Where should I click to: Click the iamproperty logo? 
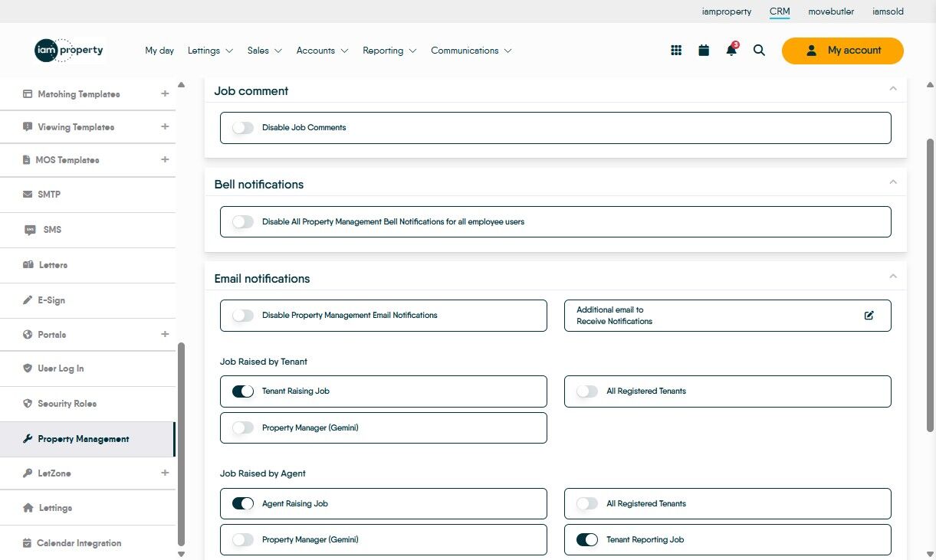[x=69, y=51]
